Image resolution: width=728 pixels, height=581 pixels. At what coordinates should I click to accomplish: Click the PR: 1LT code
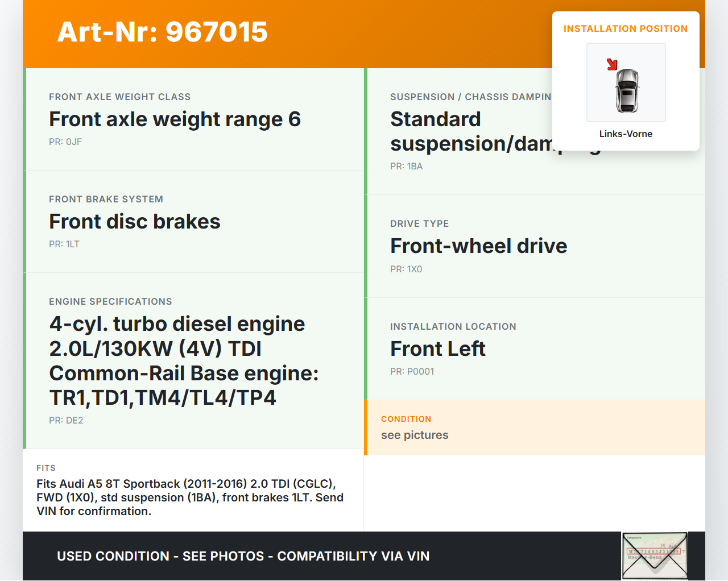pyautogui.click(x=64, y=244)
